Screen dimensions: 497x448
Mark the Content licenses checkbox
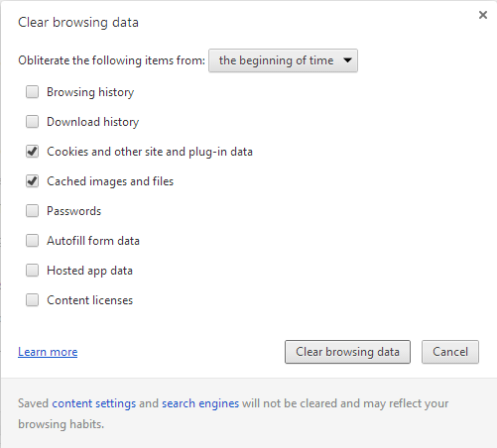click(32, 300)
